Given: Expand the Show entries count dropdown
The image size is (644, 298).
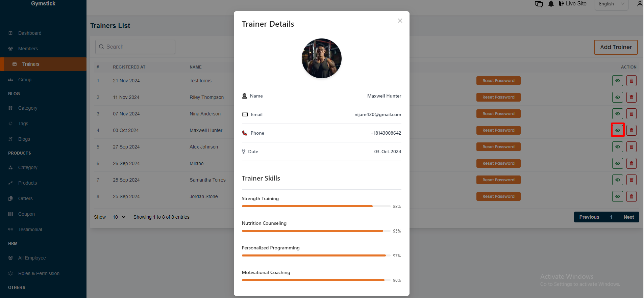Looking at the screenshot, I should coord(119,217).
